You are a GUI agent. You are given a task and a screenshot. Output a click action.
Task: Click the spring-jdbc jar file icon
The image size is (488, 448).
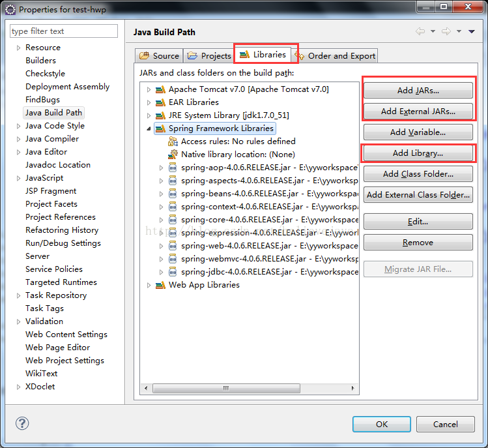tap(173, 272)
